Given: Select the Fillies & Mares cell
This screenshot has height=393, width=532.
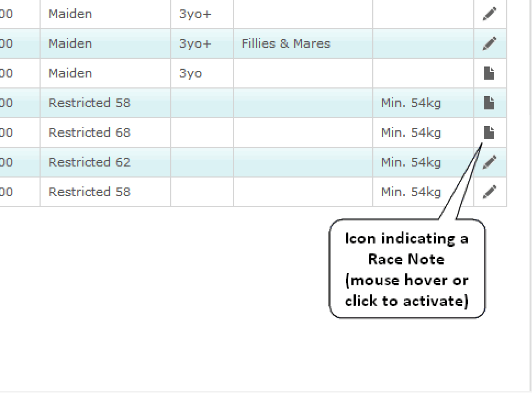Looking at the screenshot, I should [286, 43].
